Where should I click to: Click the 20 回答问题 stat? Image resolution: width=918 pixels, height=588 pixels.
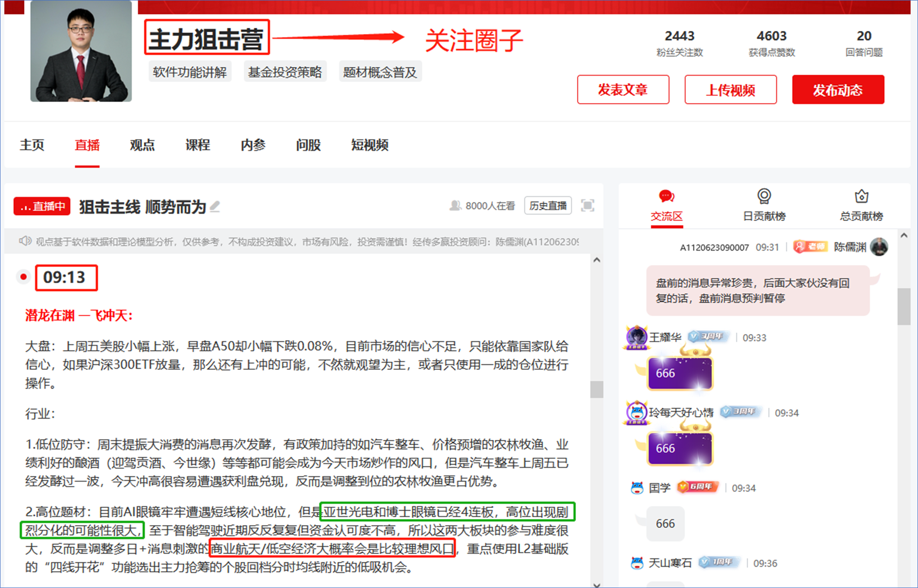tap(863, 43)
